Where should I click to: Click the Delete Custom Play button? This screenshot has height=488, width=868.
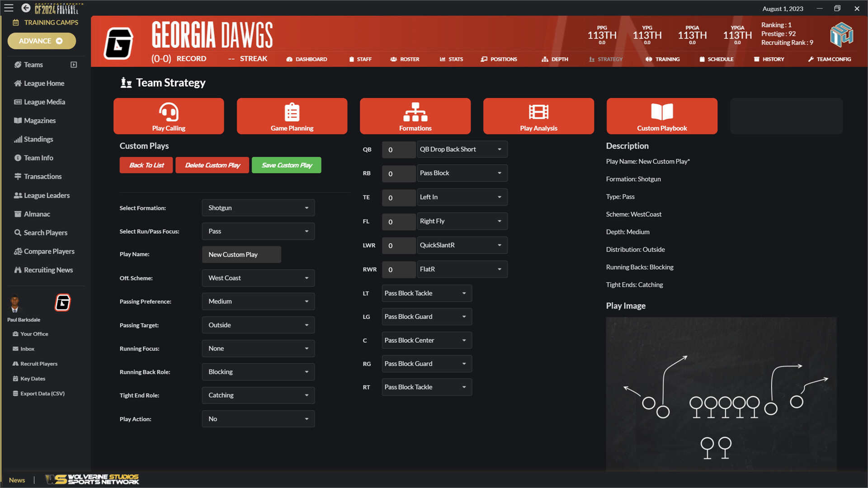212,165
